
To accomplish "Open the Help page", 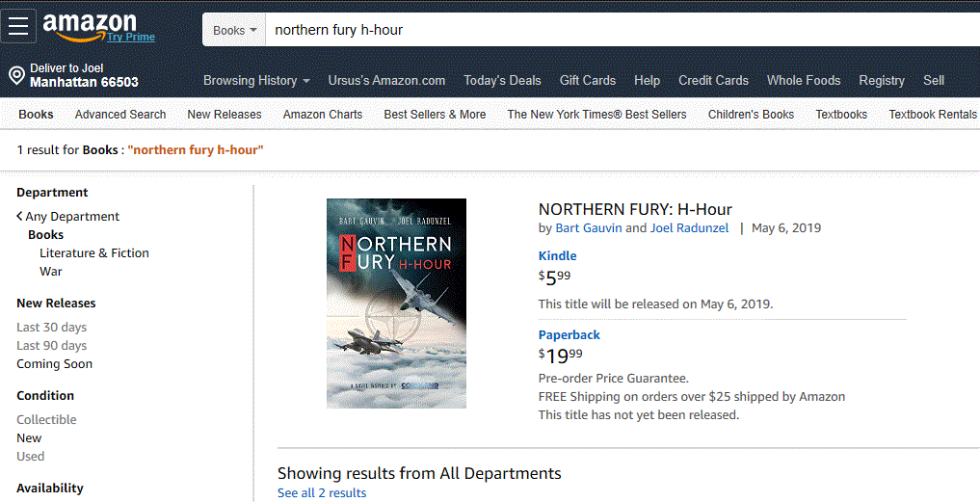I will 647,81.
